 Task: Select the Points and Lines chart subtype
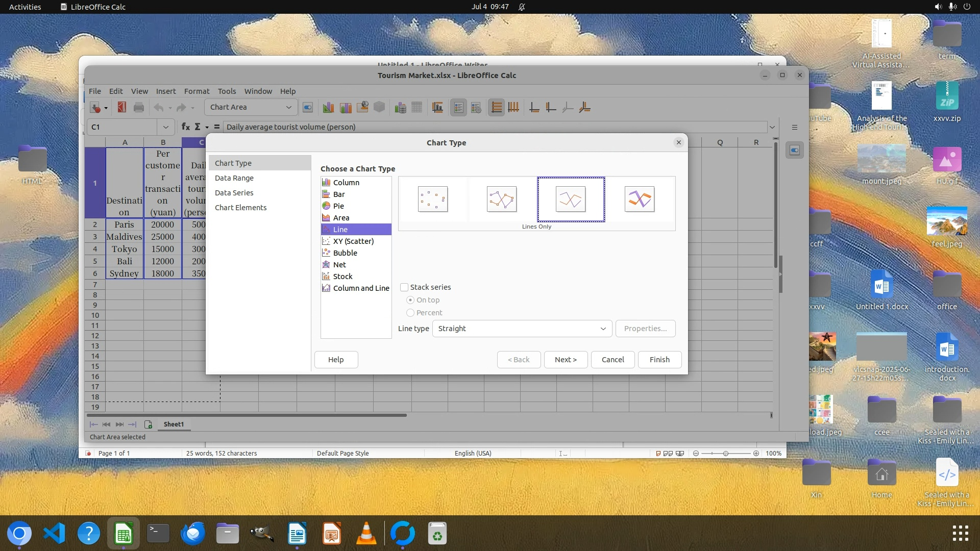(x=502, y=199)
